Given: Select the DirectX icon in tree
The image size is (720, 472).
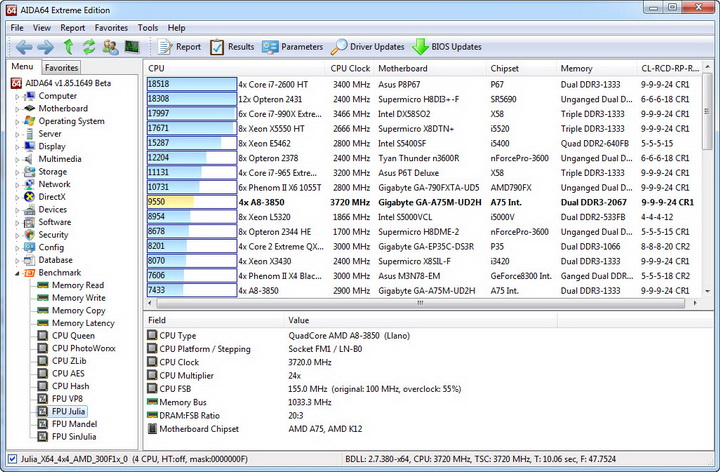Looking at the screenshot, I should pos(29,197).
